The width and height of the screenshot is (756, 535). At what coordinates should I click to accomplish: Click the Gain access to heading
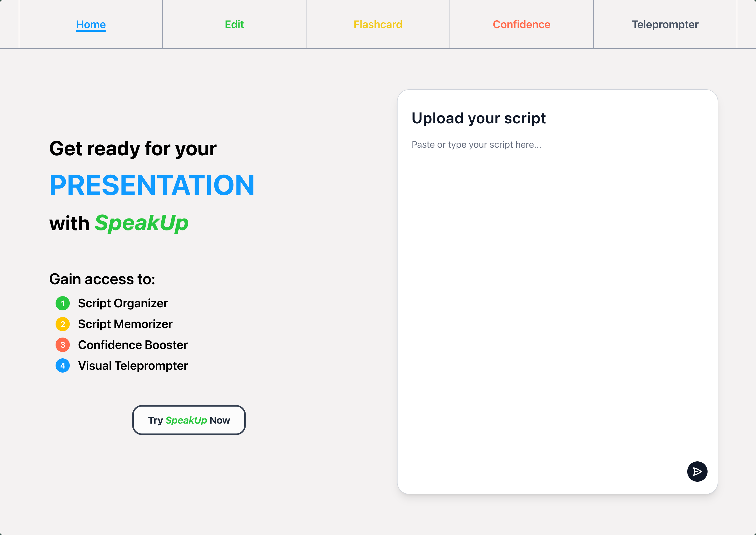click(x=102, y=279)
